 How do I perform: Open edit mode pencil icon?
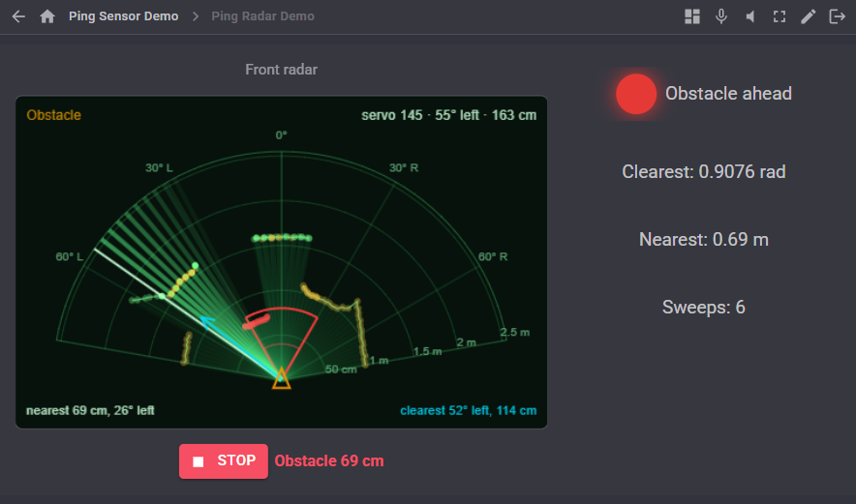[x=808, y=16]
